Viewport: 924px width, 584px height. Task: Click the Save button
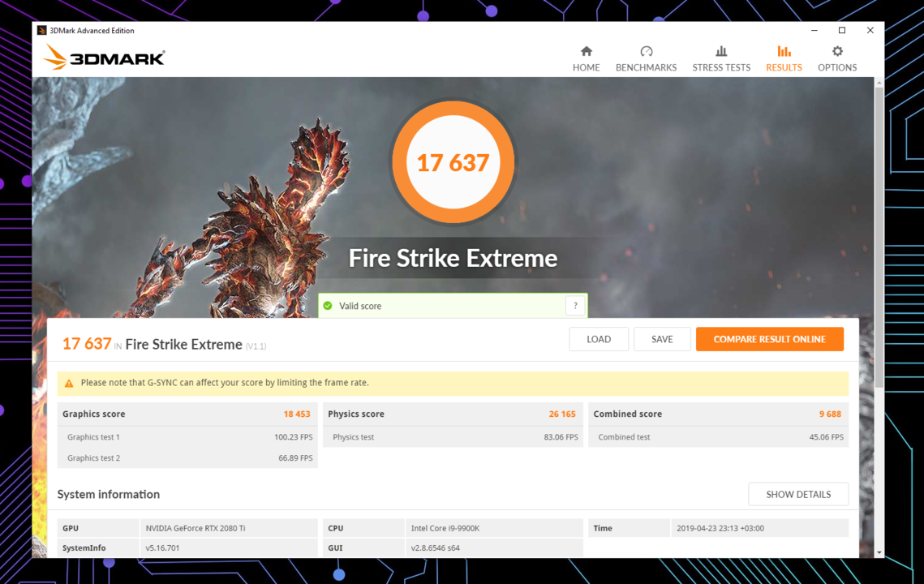(x=662, y=339)
